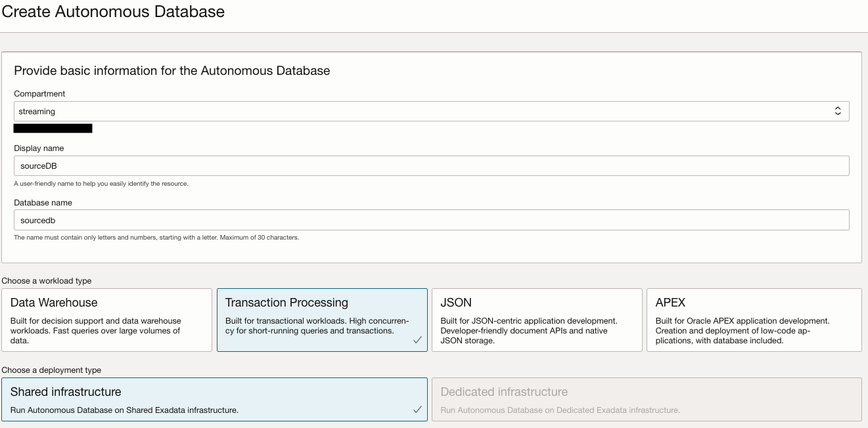Select the Dedicated infrastructure deployment option
The height and width of the screenshot is (428, 868).
point(646,399)
